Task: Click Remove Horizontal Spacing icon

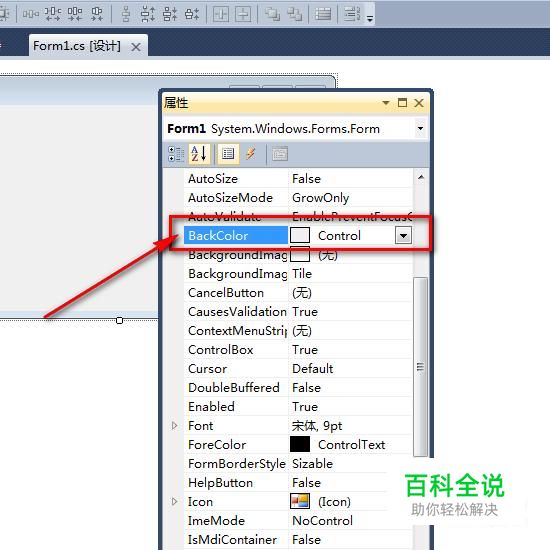Action: coord(97,14)
